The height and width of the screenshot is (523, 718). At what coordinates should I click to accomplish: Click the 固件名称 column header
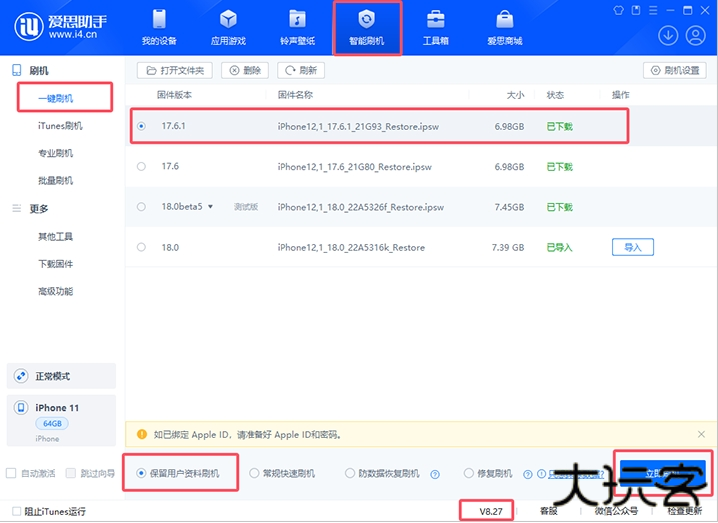295,95
